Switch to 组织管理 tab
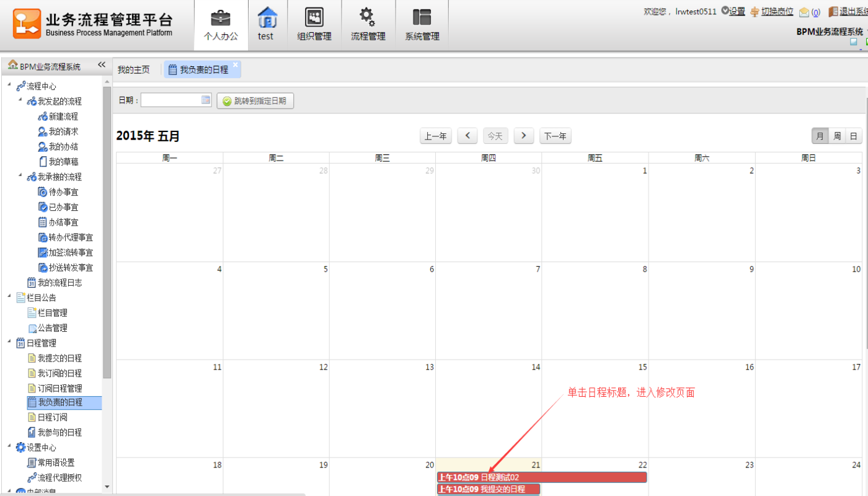The height and width of the screenshot is (496, 868). (x=314, y=25)
